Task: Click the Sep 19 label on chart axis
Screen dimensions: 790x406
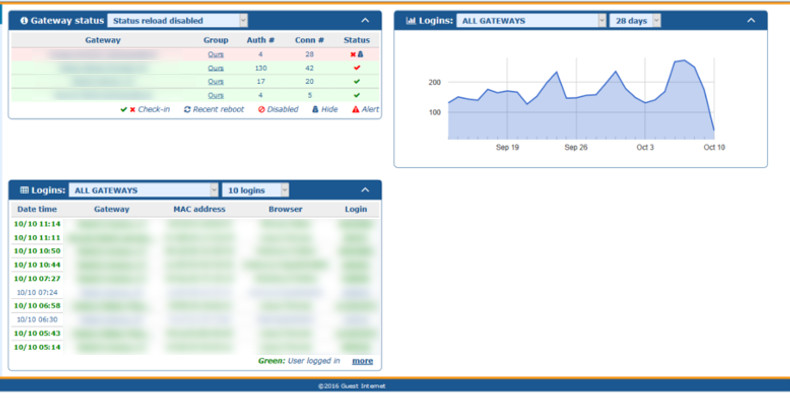Action: coord(507,148)
